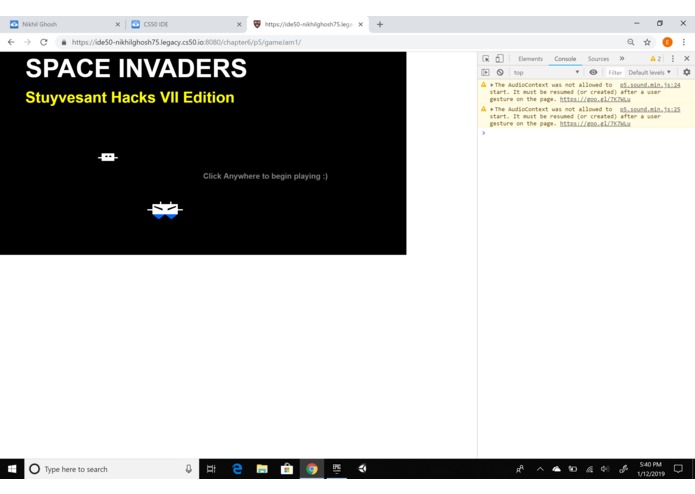Launch Microsoft Edge from the taskbar
Image resolution: width=695 pixels, height=494 pixels.
237,469
